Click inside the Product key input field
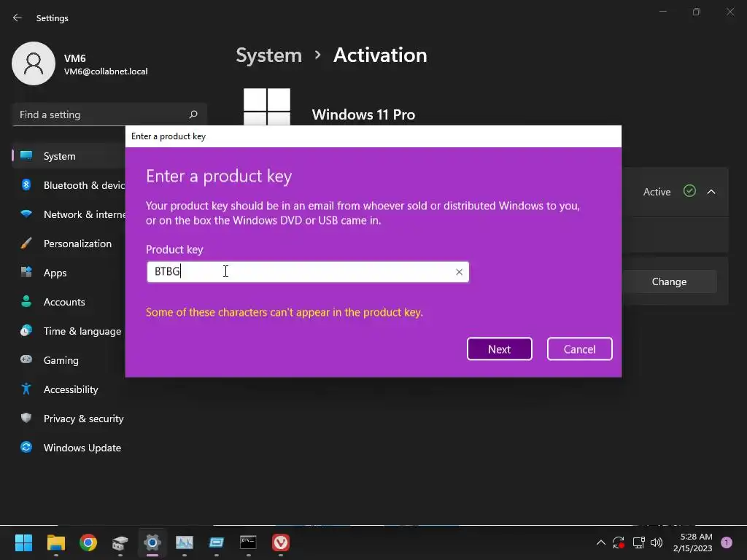Viewport: 747px width, 560px height. tap(308, 272)
